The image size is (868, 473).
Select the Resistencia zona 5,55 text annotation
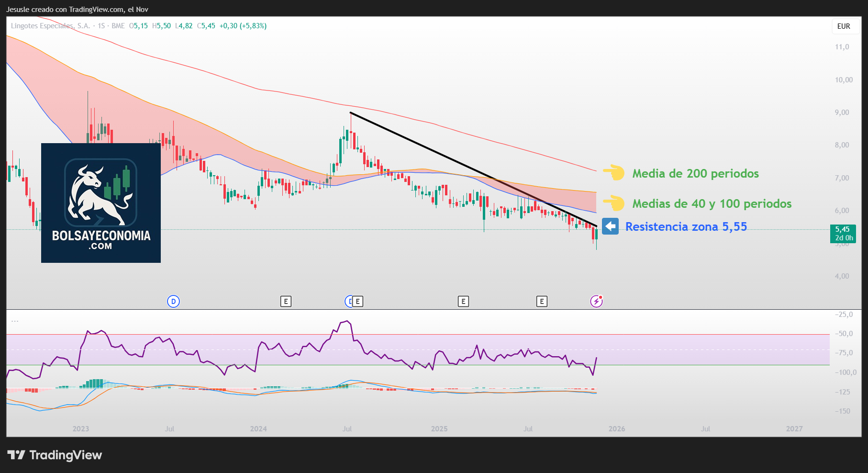[686, 226]
